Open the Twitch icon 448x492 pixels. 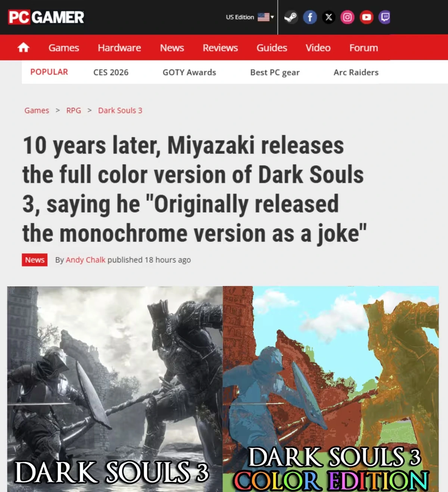[385, 17]
